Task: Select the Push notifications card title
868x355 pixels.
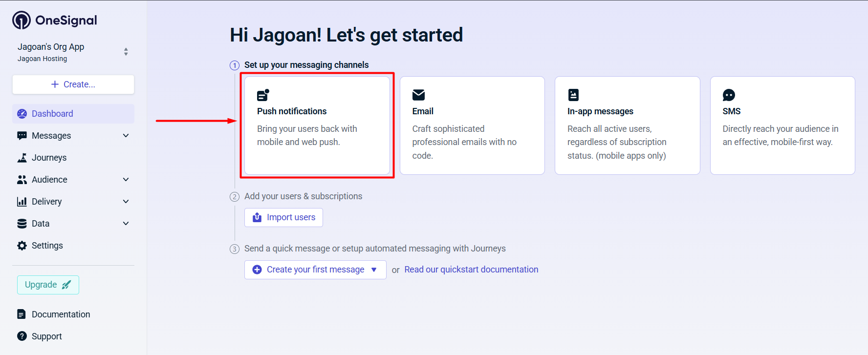Action: 292,111
